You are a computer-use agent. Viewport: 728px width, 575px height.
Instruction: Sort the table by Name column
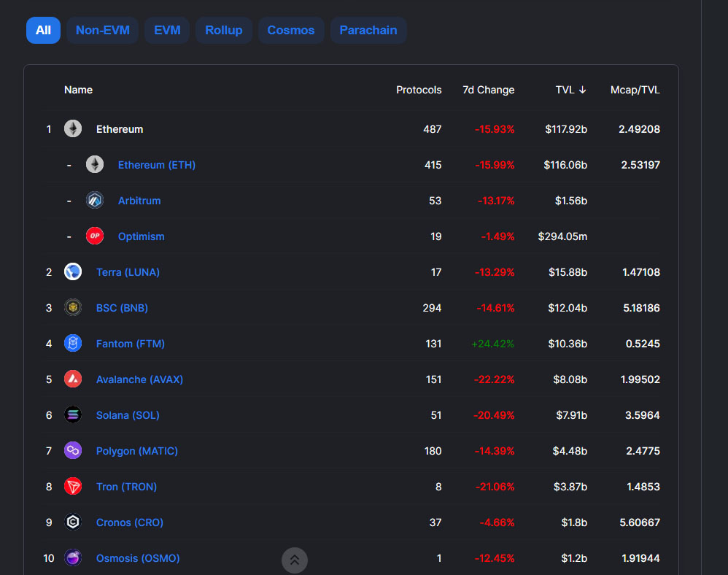coord(79,90)
